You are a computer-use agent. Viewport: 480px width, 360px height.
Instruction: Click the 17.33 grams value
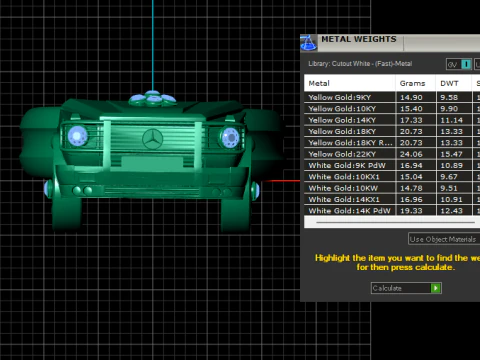(x=411, y=120)
